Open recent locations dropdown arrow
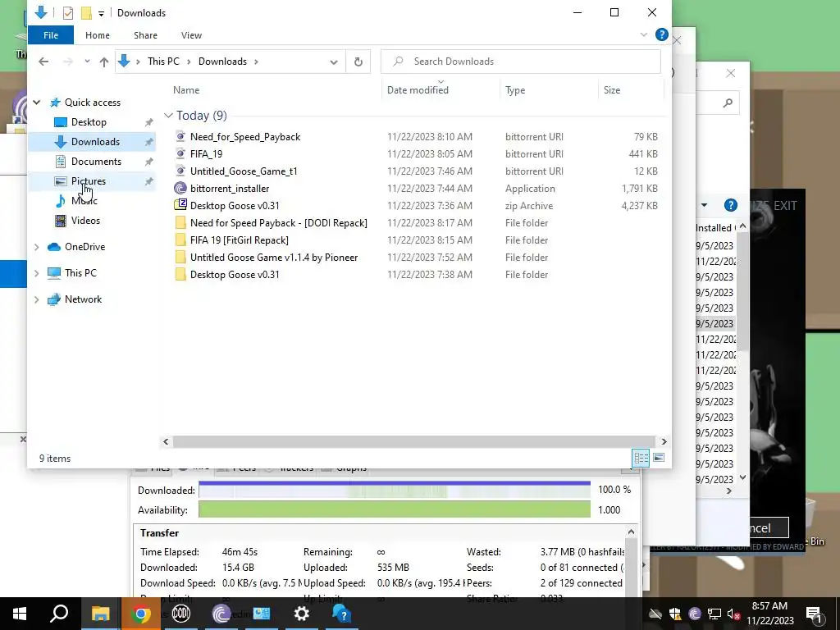840x630 pixels. [x=87, y=62]
